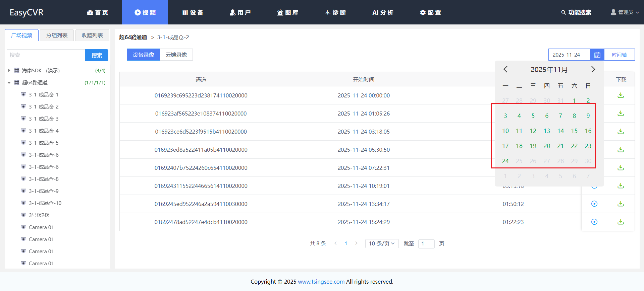
Task: Go to previous month in the calendar
Action: tap(505, 69)
